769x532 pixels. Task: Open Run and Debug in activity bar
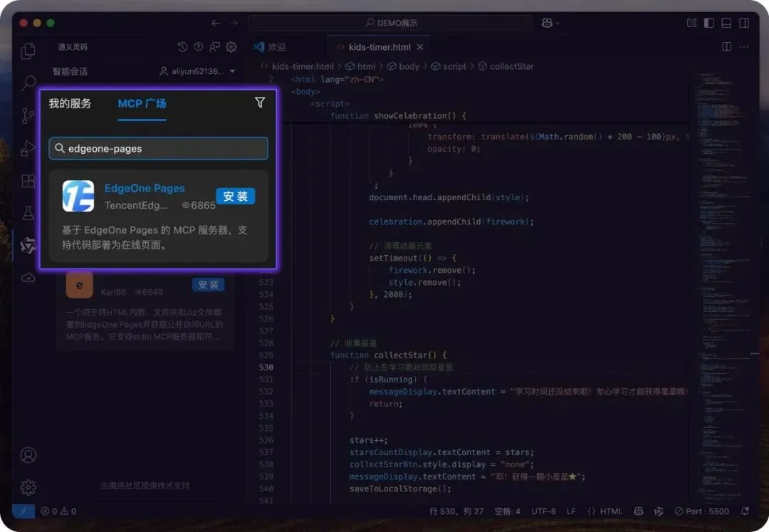[x=28, y=148]
